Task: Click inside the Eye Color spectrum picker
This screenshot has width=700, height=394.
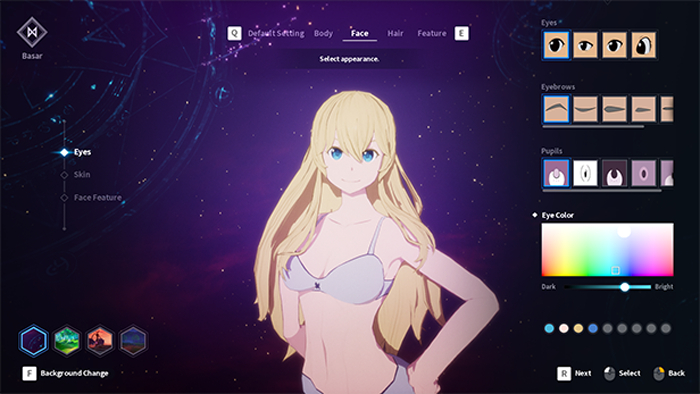Action: pos(608,249)
